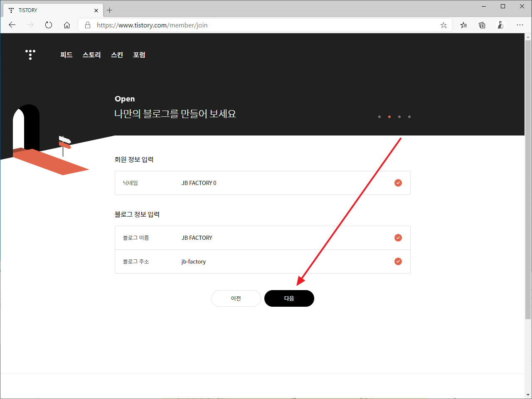
Task: Click the 회원 정보 입력 heading
Action: [x=134, y=160]
